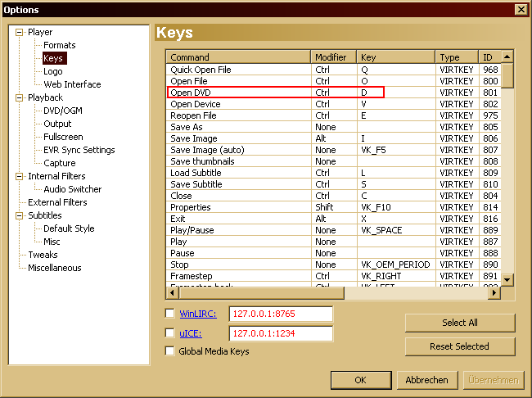The height and width of the screenshot is (398, 532).
Task: Toggle the Global Media Keys checkbox
Action: [170, 351]
